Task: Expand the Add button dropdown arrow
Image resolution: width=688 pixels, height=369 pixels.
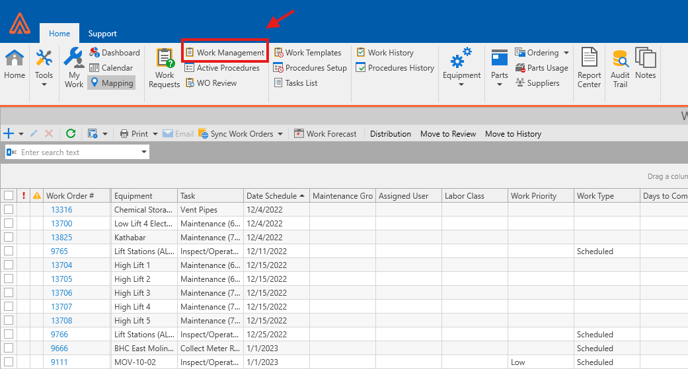Action: pyautogui.click(x=21, y=134)
